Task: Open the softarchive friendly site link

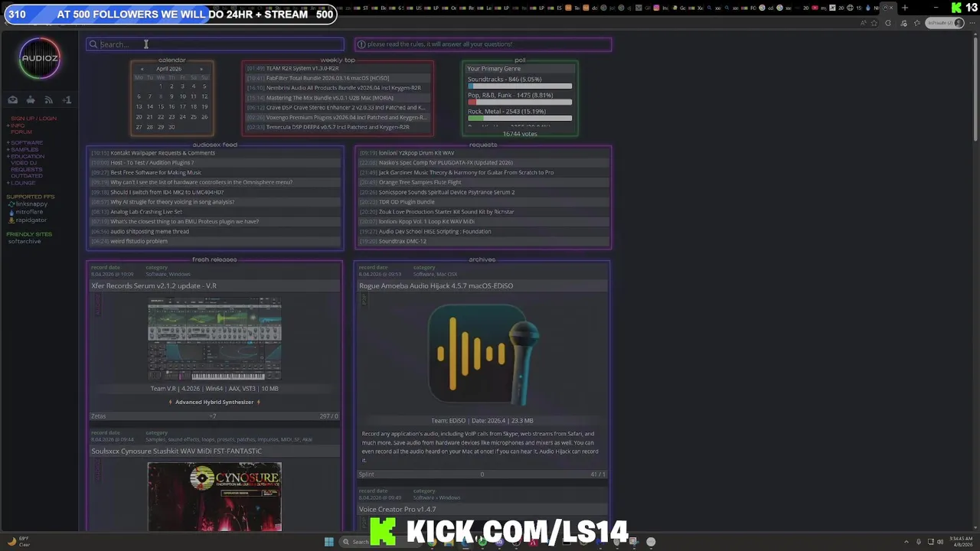Action: 24,242
